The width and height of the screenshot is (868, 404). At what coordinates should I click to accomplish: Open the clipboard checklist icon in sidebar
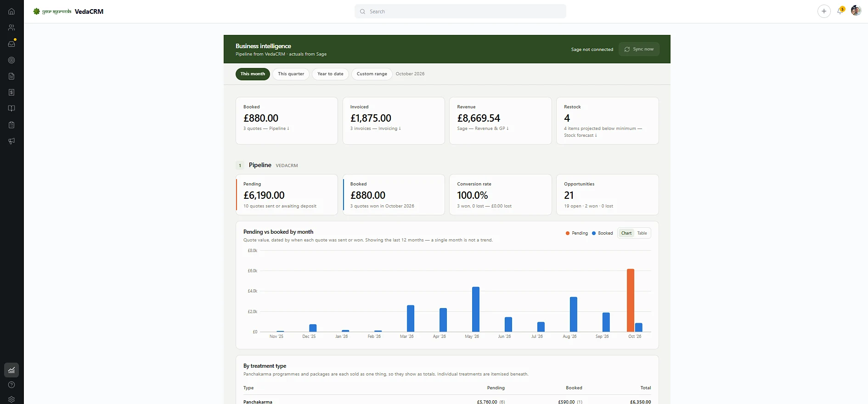point(11,125)
